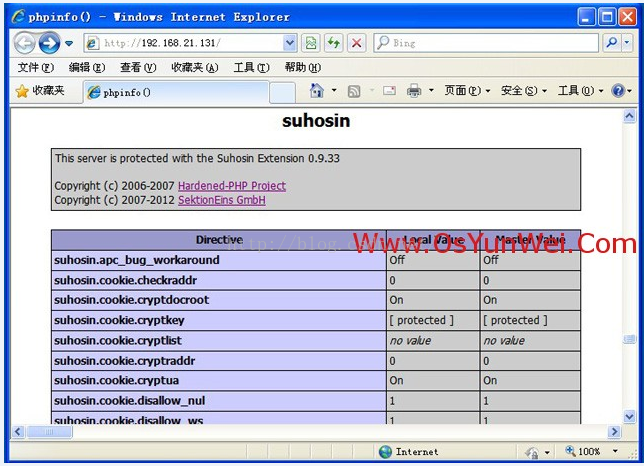This screenshot has height=466, width=644.
Task: Open the 帮助(H) menu
Action: pyautogui.click(x=303, y=67)
